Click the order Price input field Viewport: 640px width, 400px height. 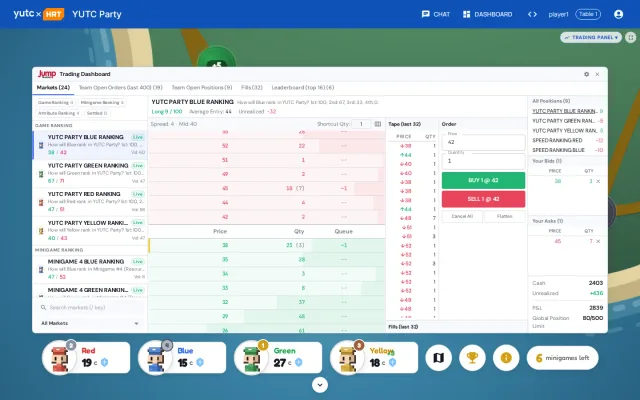tap(483, 142)
